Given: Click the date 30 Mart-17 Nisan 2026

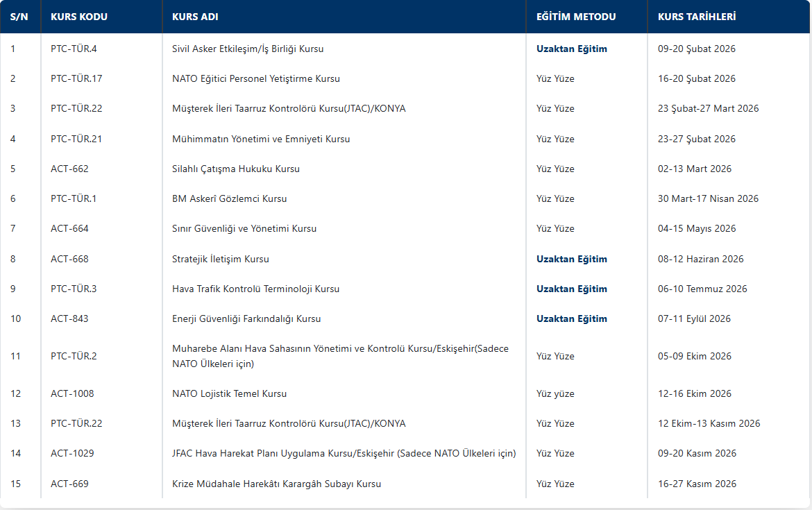Looking at the screenshot, I should [x=708, y=198].
